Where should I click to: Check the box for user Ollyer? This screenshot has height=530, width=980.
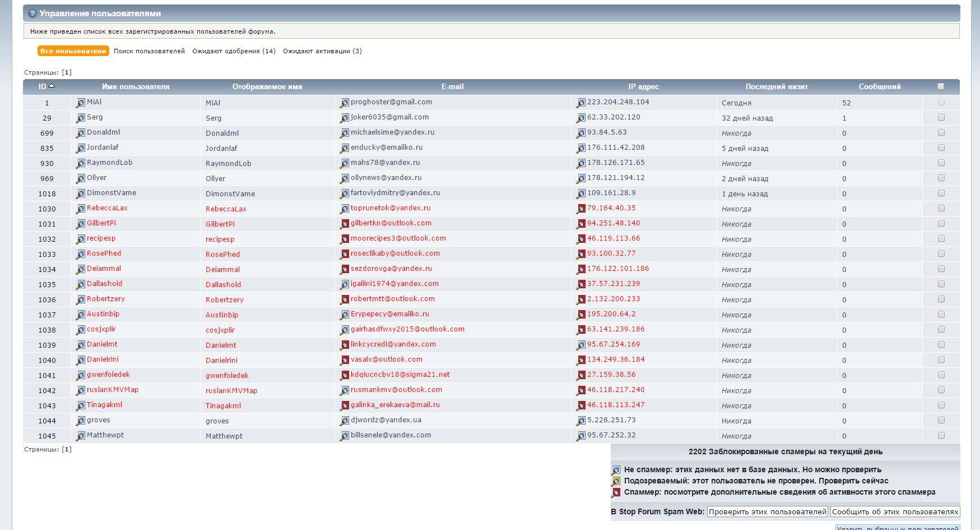click(941, 178)
